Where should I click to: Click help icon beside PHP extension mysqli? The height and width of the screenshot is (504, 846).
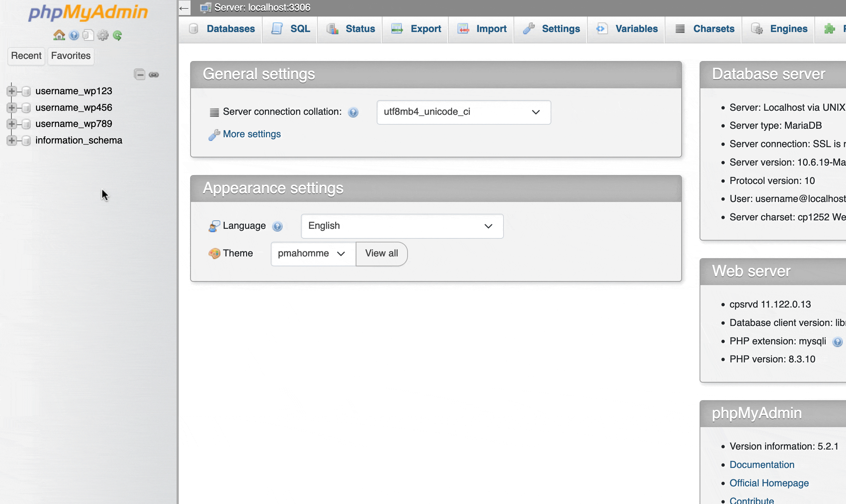[x=838, y=342]
